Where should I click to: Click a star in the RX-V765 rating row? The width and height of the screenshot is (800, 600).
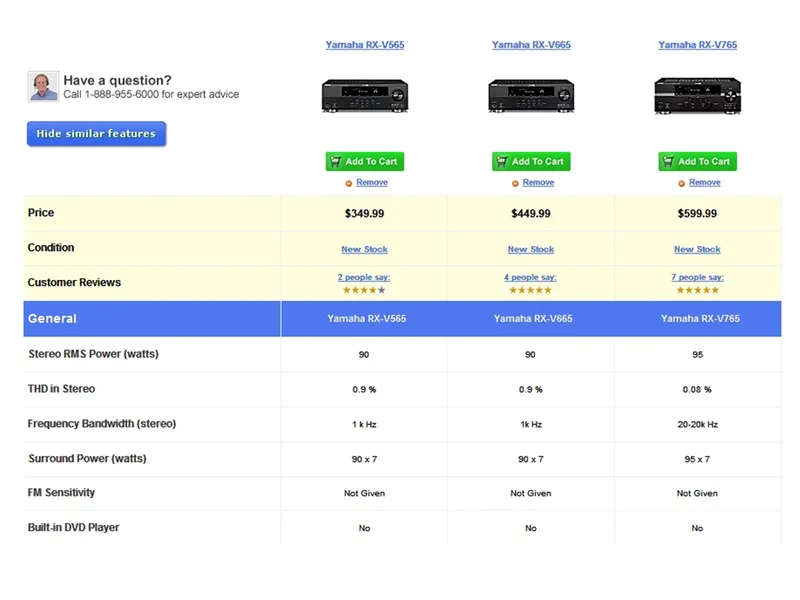click(x=697, y=289)
